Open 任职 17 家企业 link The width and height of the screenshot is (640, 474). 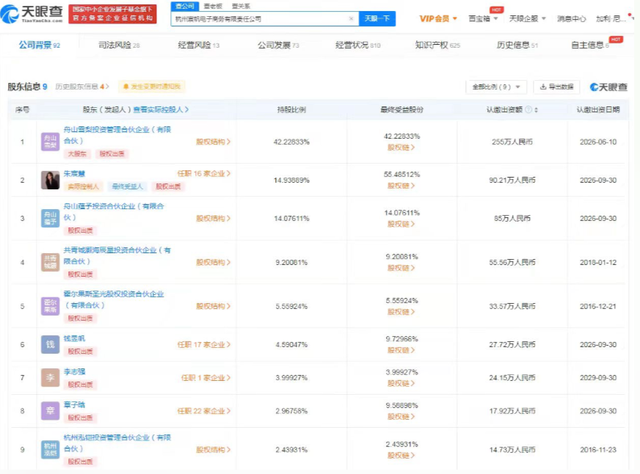click(204, 345)
